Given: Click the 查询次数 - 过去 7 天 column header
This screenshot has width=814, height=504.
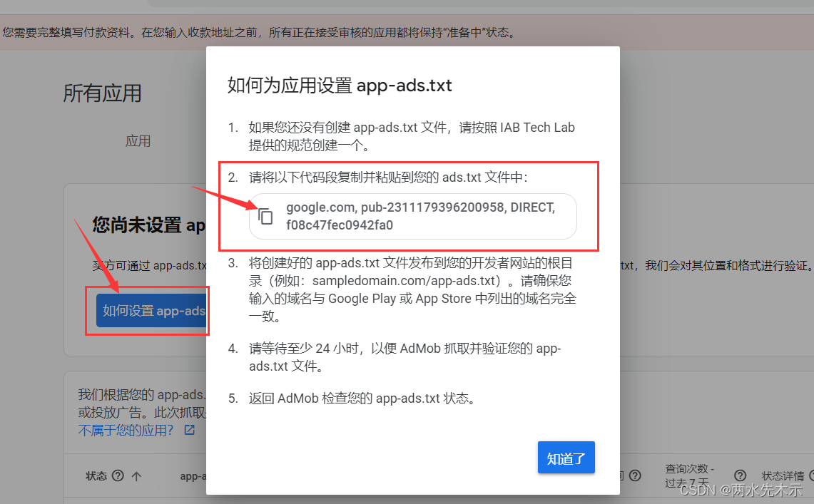Looking at the screenshot, I should pyautogui.click(x=689, y=475).
